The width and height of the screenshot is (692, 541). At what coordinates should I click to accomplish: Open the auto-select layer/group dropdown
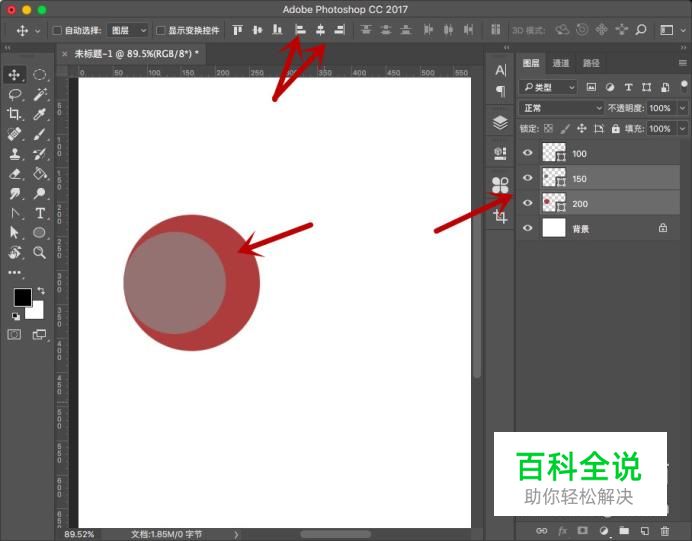(x=127, y=30)
